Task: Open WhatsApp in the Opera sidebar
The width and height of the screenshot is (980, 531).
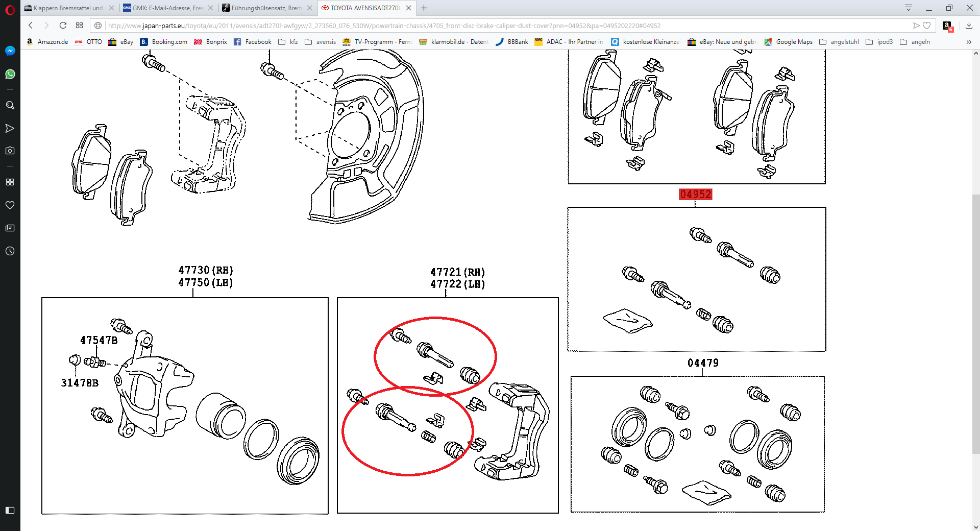Action: pos(10,74)
